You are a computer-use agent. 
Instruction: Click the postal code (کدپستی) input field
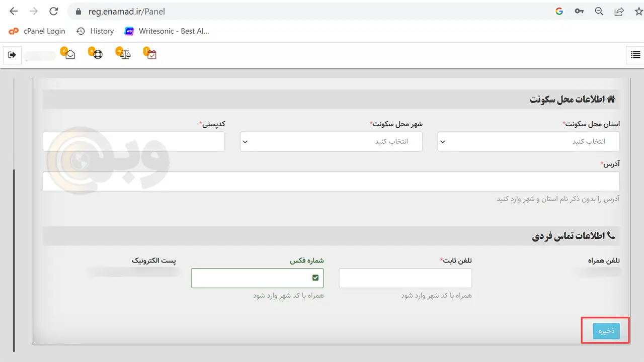[134, 142]
